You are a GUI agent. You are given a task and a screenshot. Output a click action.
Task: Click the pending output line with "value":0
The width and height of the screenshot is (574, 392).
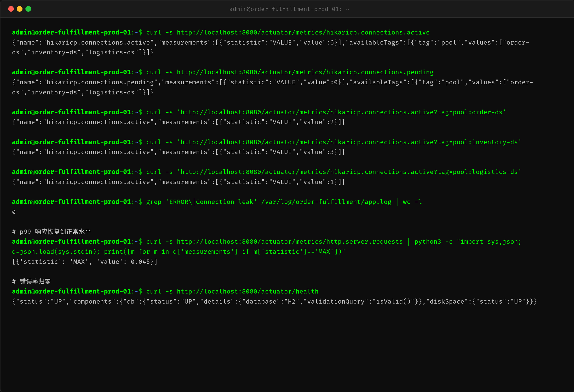272,82
